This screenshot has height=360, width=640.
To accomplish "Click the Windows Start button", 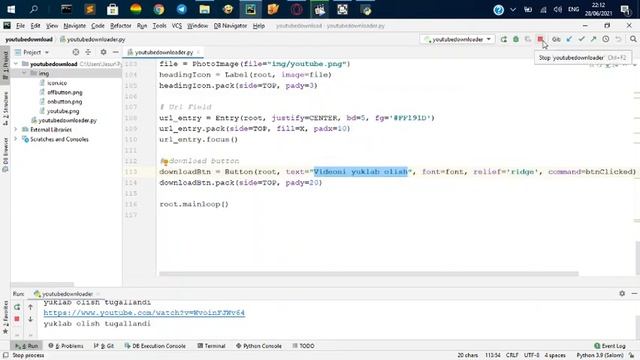I will pyautogui.click(x=11, y=9).
